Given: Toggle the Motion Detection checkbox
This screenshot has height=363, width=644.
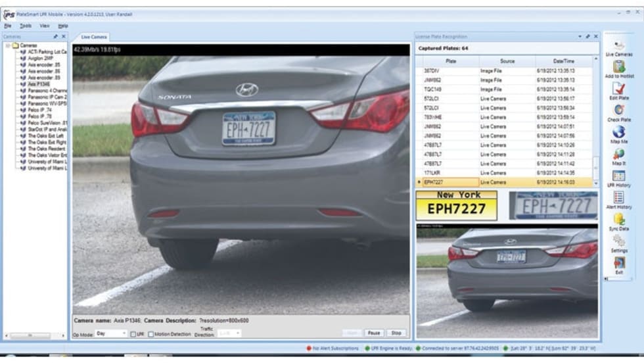Looking at the screenshot, I should pyautogui.click(x=150, y=334).
